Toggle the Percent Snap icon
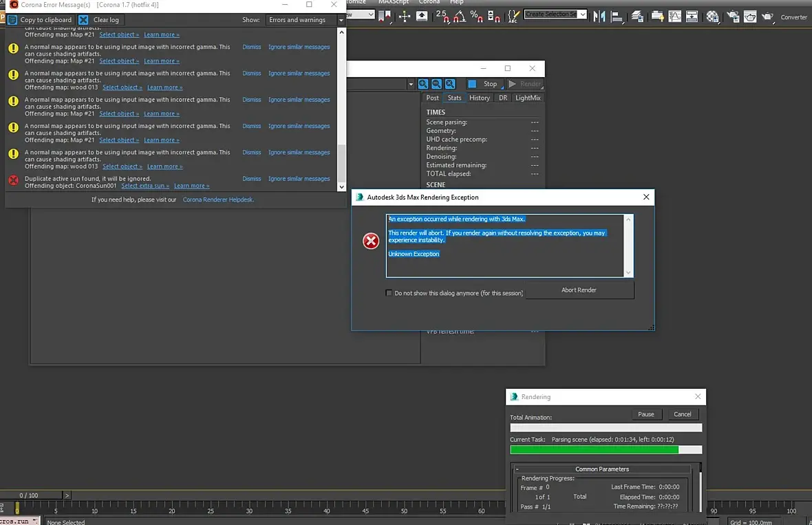The width and height of the screenshot is (812, 525). point(477,16)
